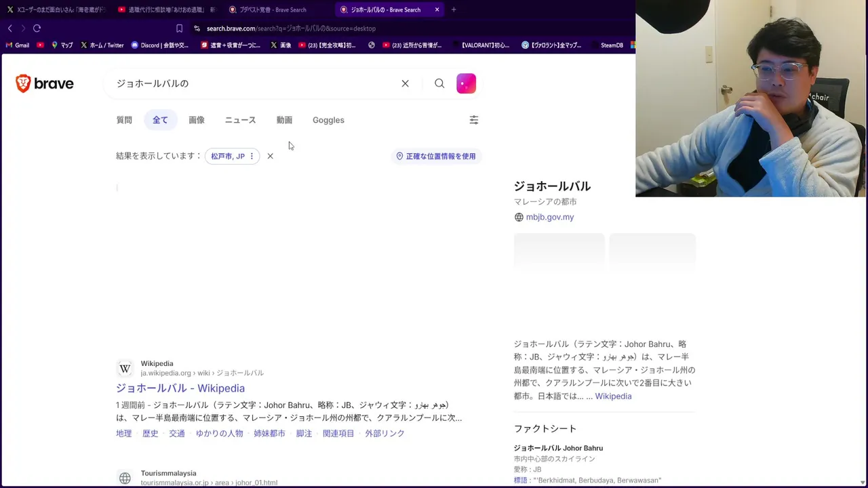Close the ジョホールバルの Brave Search tab
Screen dimensions: 868x488
tap(437, 9)
